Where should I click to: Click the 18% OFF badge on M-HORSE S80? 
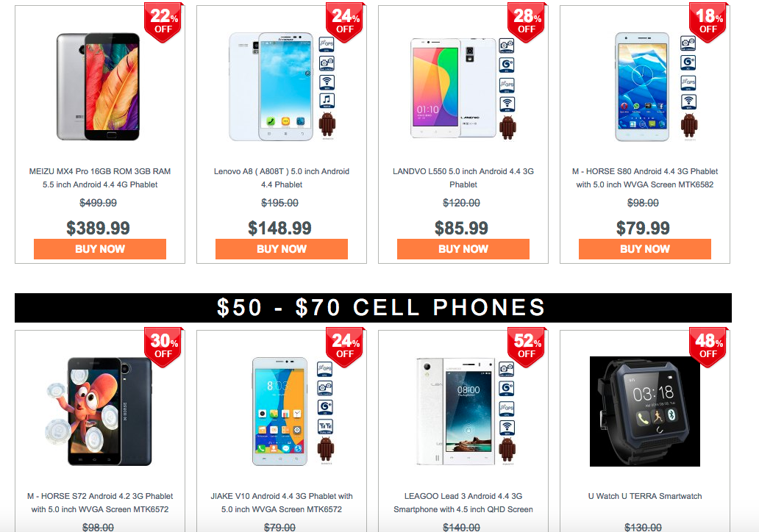[x=708, y=22]
